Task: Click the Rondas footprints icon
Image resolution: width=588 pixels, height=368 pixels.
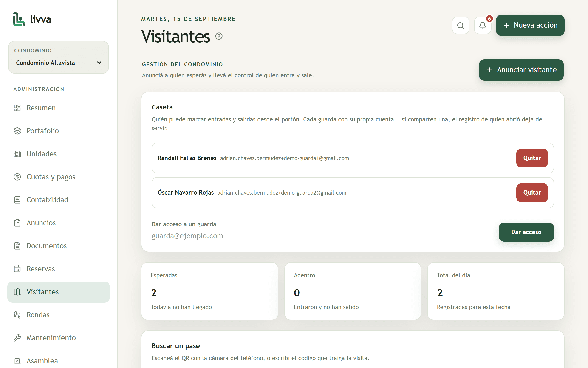Action: (x=17, y=315)
